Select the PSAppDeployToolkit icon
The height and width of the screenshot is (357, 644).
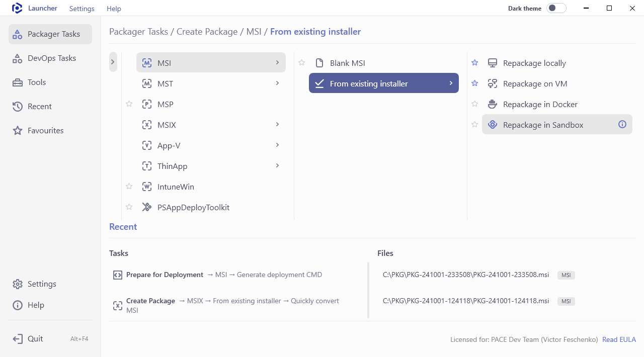(147, 208)
